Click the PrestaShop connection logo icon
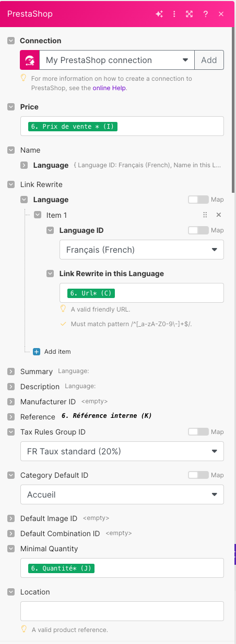The height and width of the screenshot is (644, 236). 30,60
